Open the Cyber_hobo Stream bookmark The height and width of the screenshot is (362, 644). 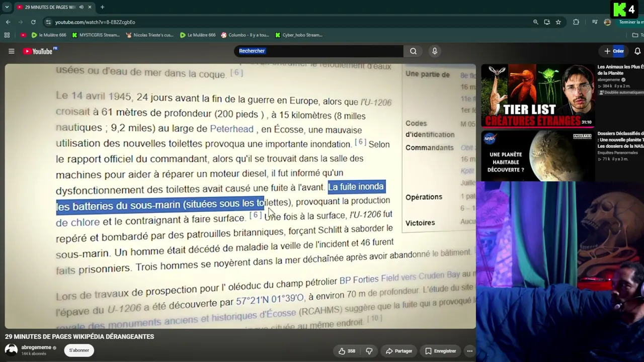point(298,35)
